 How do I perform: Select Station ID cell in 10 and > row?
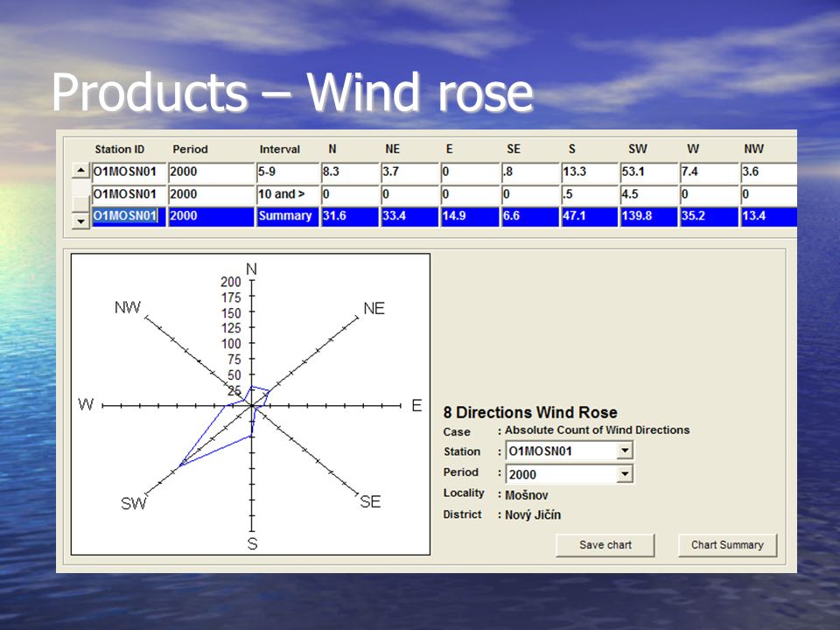click(x=129, y=194)
